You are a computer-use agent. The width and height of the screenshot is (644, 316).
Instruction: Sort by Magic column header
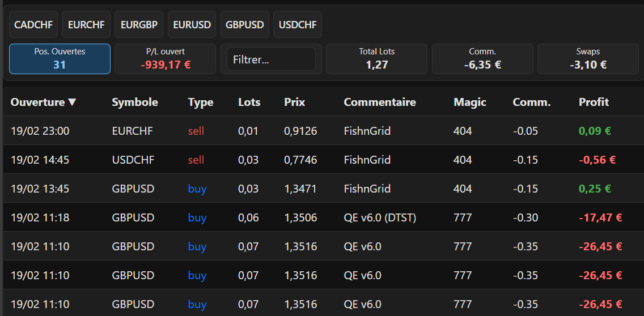[470, 103]
